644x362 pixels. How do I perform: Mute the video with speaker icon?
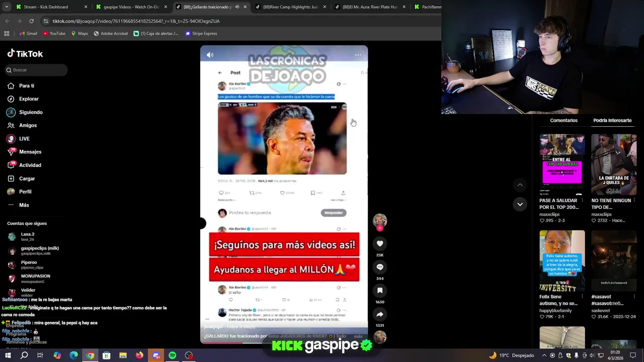click(210, 55)
